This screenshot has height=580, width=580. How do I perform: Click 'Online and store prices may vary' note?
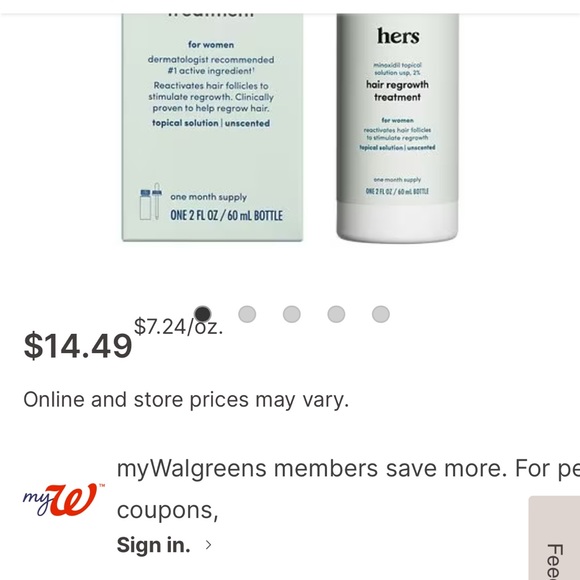(x=186, y=399)
